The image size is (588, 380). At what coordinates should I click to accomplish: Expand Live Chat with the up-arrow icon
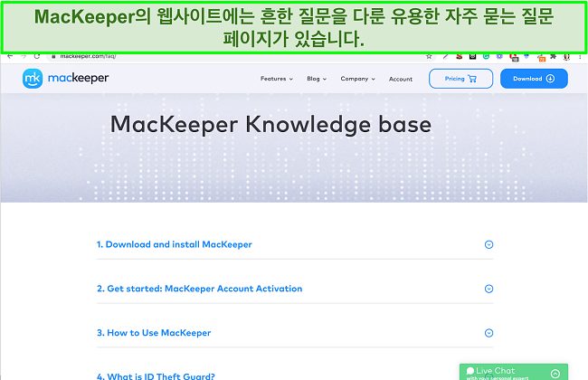[555, 374]
